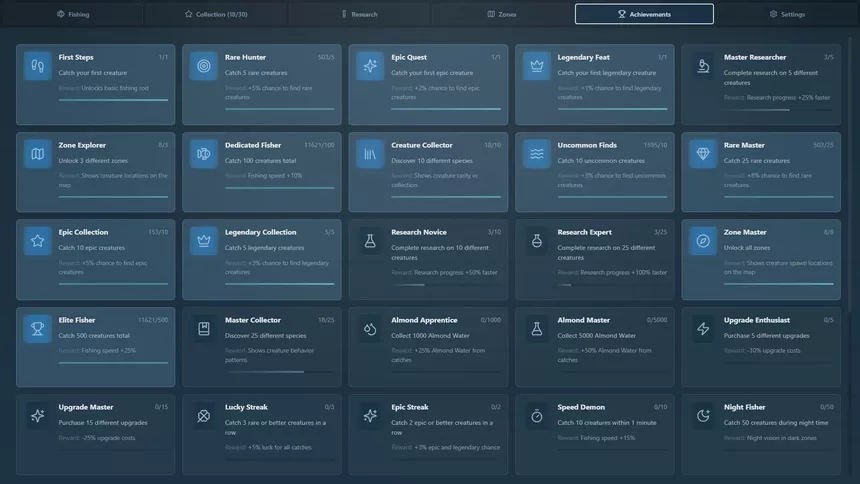860x484 pixels.
Task: Click the footprints icon on First Steps
Action: tap(37, 66)
